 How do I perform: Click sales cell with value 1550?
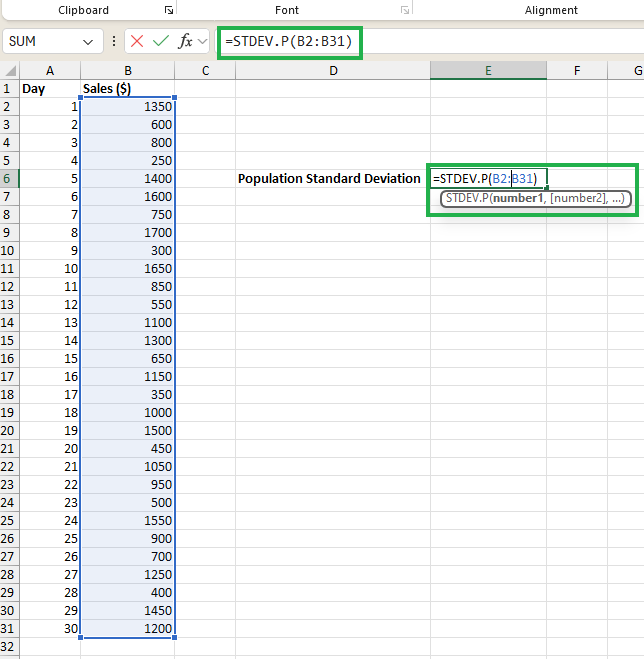click(128, 520)
